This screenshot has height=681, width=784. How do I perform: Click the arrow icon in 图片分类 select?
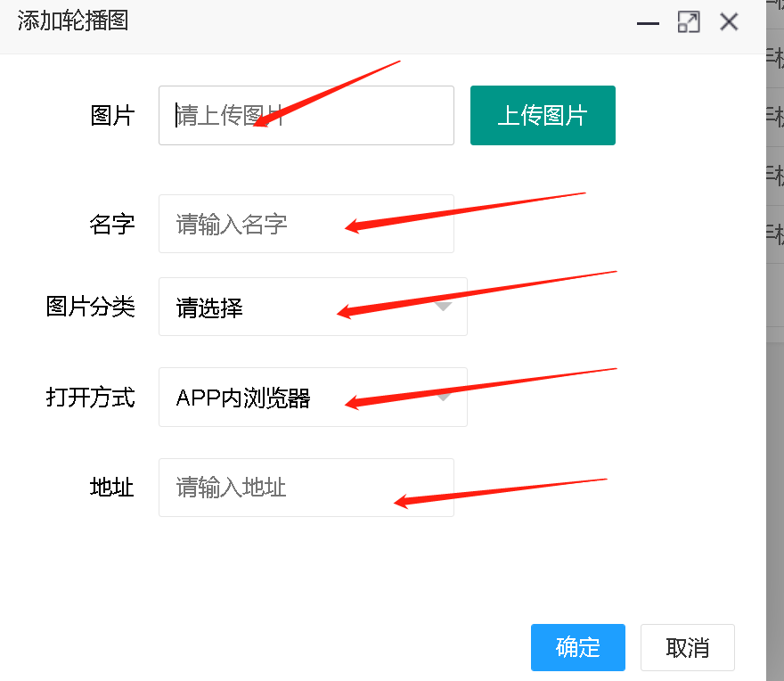click(445, 307)
